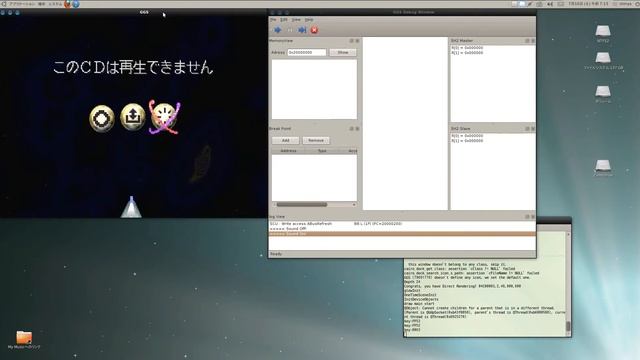Float the SH2 Slave dock panel
Viewport: 640px width, 360px height.
(x=527, y=129)
